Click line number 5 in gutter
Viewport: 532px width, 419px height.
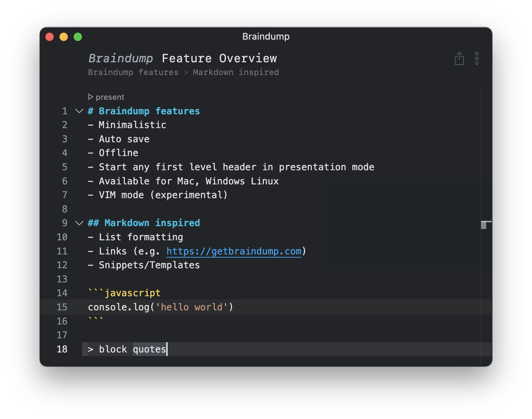pyautogui.click(x=65, y=167)
